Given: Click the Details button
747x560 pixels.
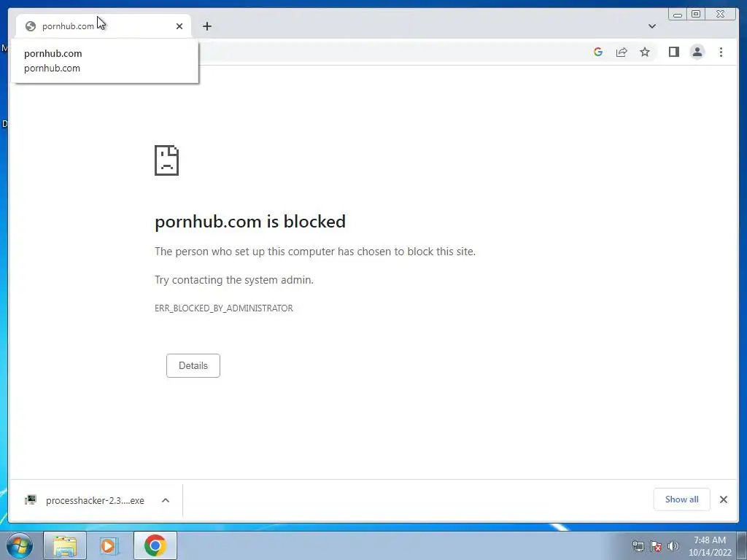Looking at the screenshot, I should click(x=193, y=366).
